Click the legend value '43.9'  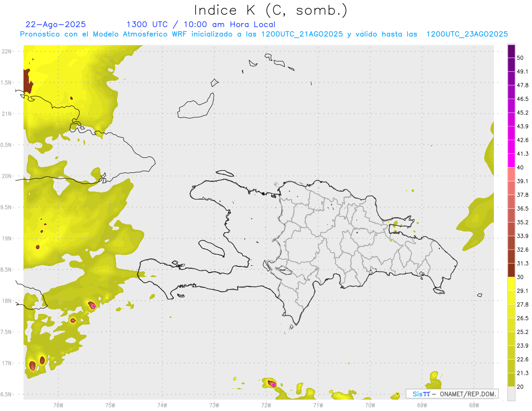523,126
